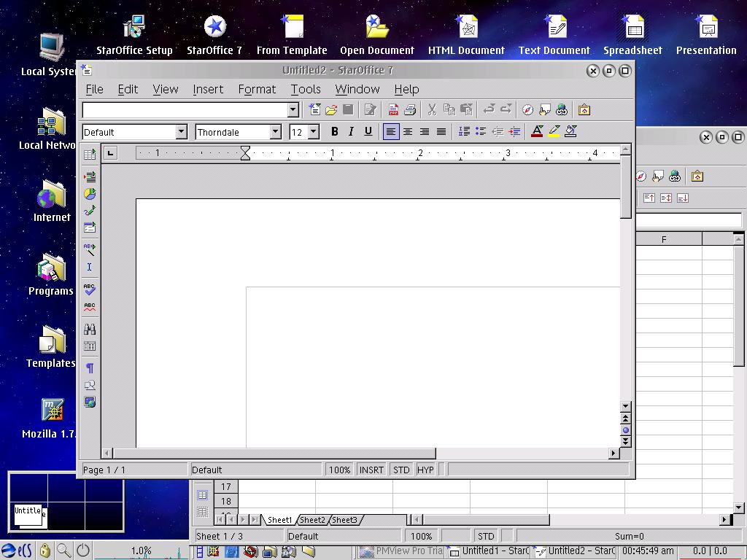This screenshot has height=560, width=747.
Task: Open the Thorndale font name dropdown
Action: click(275, 132)
